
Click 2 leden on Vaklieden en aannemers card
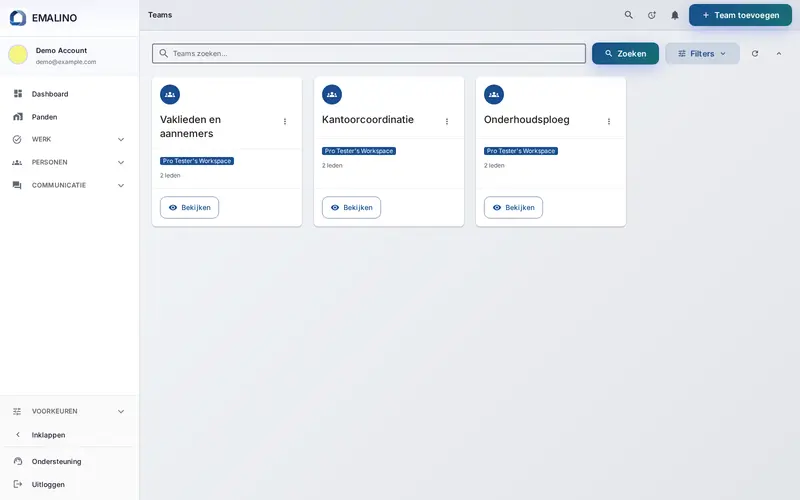170,176
